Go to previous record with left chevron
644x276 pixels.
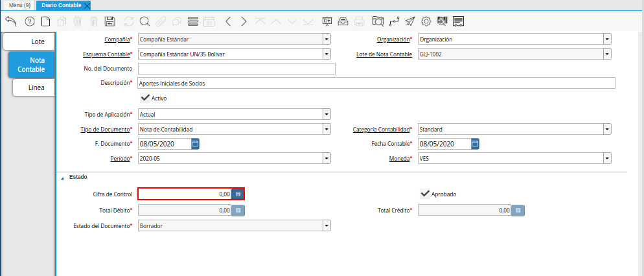tap(228, 21)
